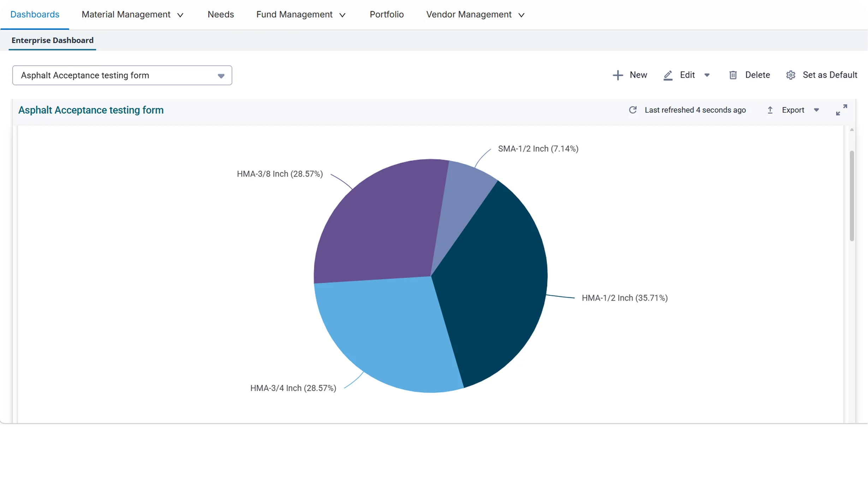Expand the Fund Management menu

pyautogui.click(x=301, y=14)
